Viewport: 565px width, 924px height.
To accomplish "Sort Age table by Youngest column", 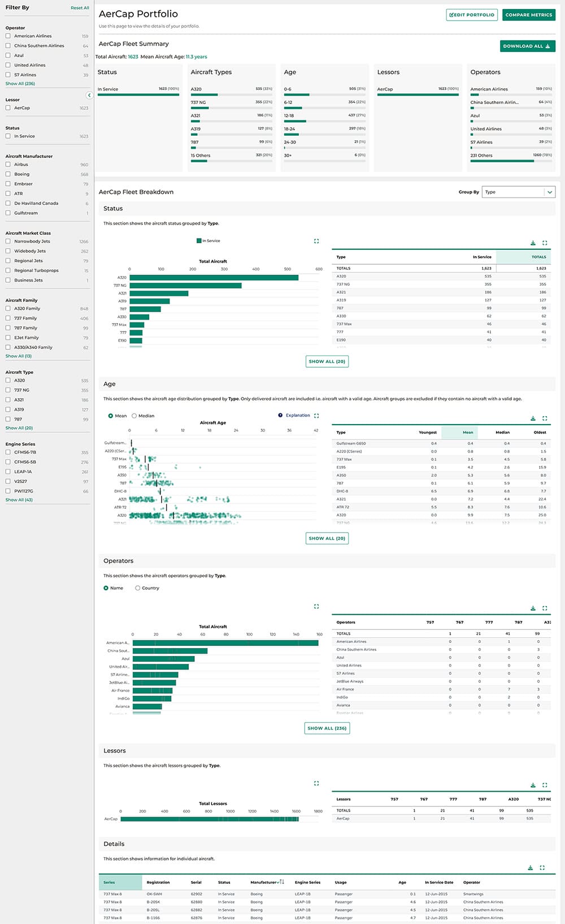I will [x=428, y=432].
